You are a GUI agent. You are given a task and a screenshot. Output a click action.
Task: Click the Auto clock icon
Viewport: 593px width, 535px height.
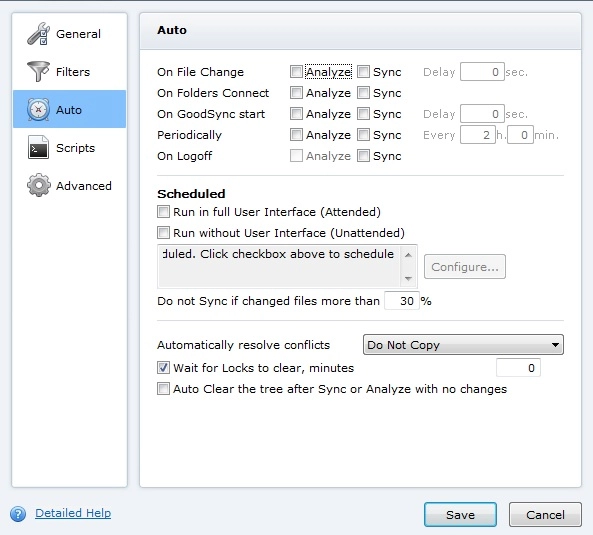click(38, 110)
